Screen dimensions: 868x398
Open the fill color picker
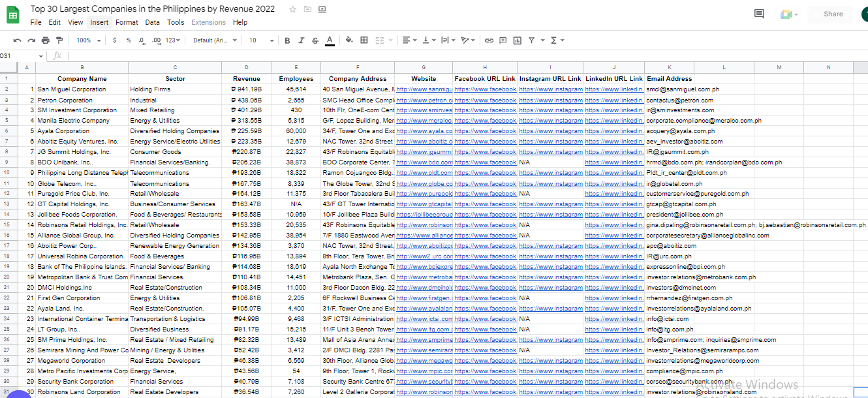[349, 40]
